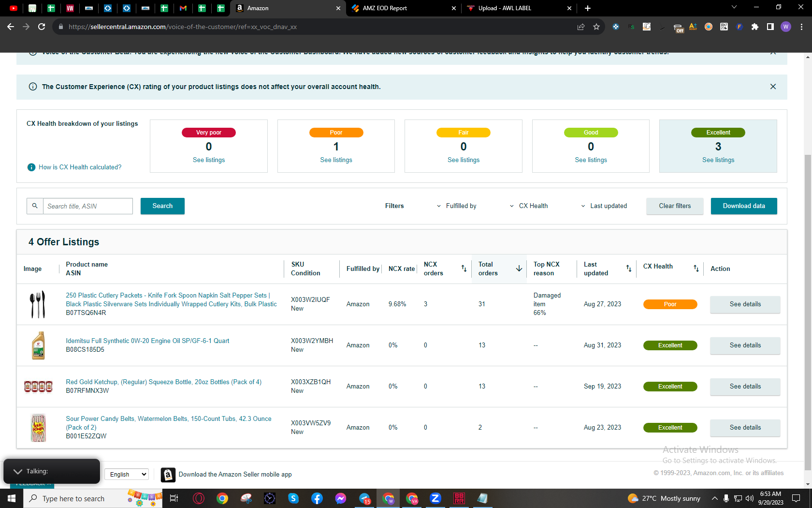See listings under Excellent
This screenshot has height=508, width=812.
[718, 160]
